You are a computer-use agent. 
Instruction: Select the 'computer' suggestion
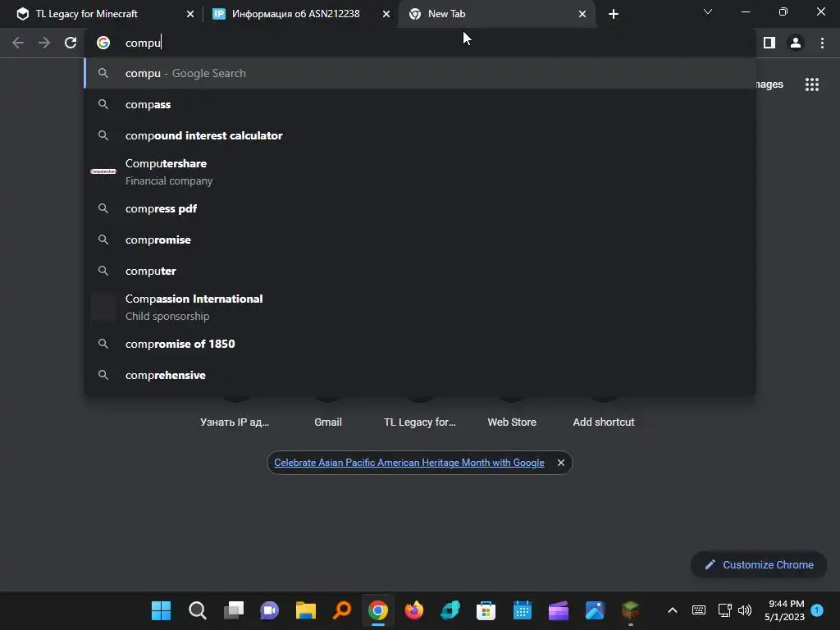pos(420,271)
